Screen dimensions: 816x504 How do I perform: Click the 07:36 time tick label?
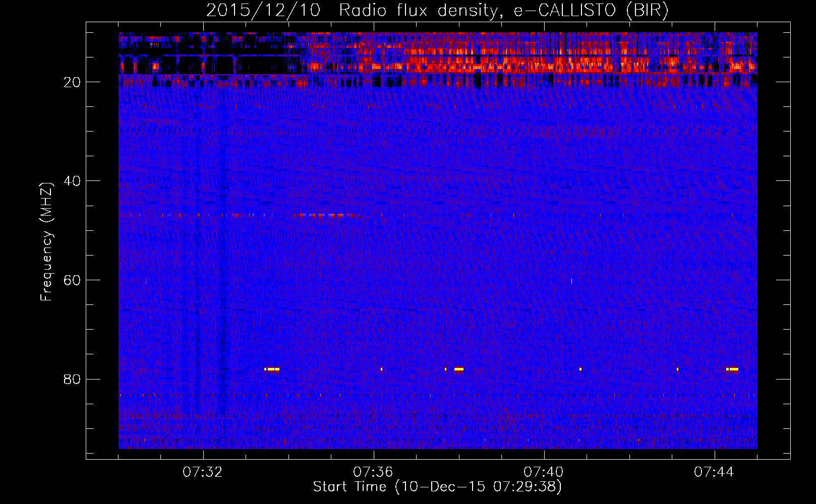(x=373, y=472)
